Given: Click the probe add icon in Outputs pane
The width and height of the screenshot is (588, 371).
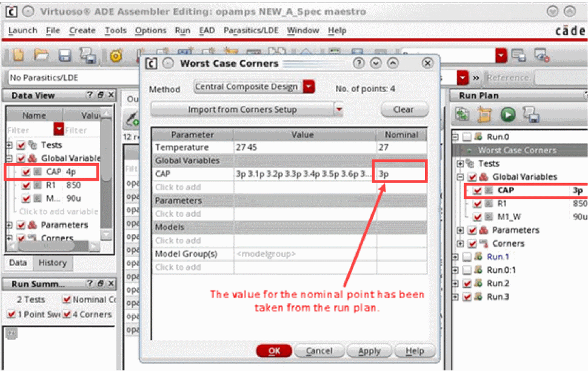Looking at the screenshot, I should [132, 119].
